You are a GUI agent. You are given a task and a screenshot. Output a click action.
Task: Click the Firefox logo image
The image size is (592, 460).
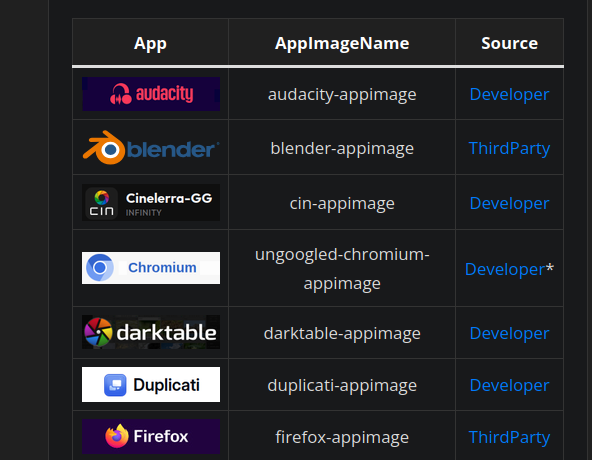(x=151, y=436)
